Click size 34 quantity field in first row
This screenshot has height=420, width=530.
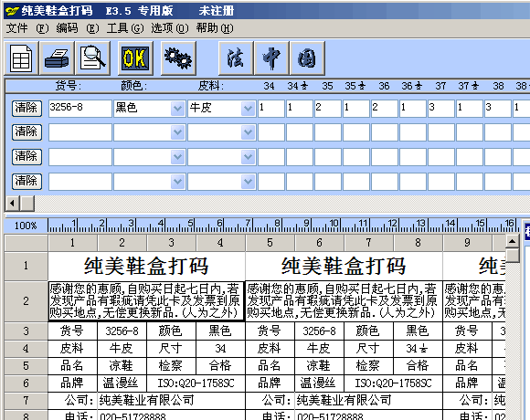coord(271,109)
